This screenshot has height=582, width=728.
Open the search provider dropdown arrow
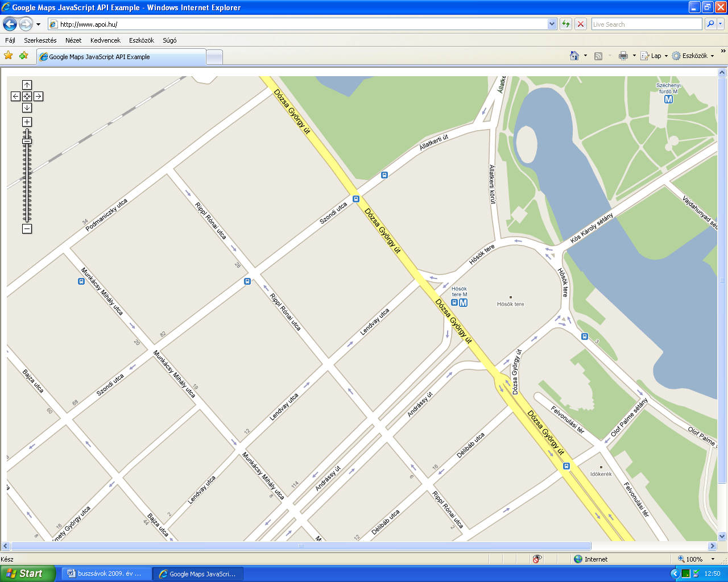[x=721, y=24]
